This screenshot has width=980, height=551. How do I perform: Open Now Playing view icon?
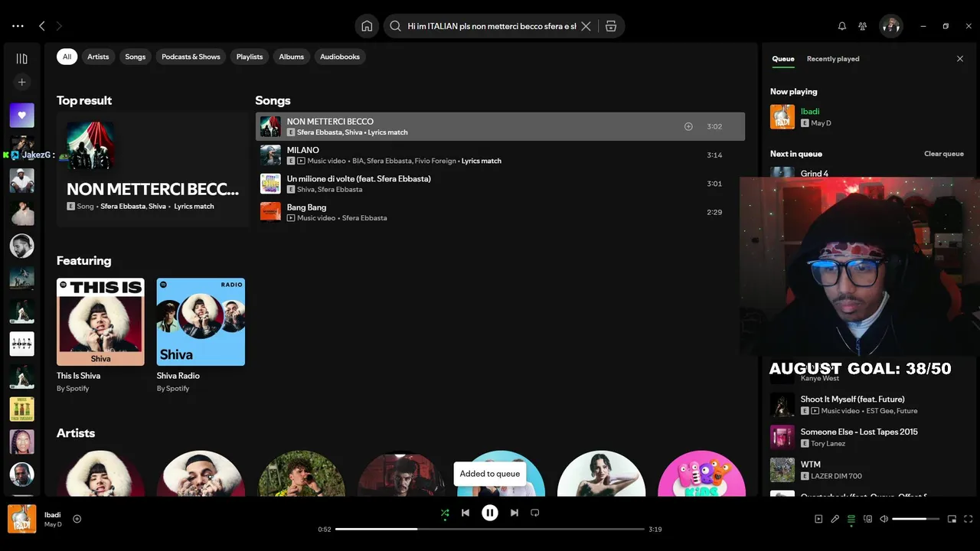[818, 519]
